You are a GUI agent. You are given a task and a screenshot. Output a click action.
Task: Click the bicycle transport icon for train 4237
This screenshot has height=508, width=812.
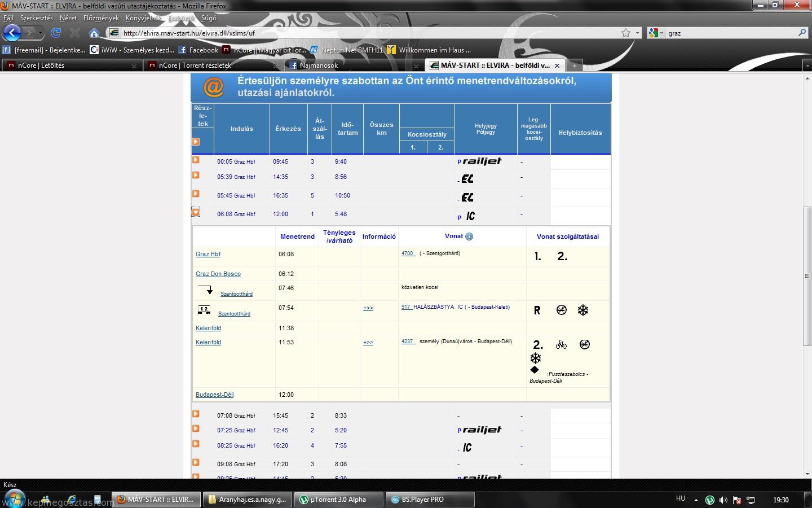point(561,344)
